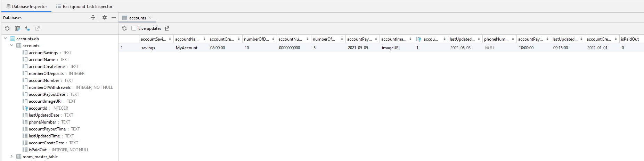
Task: Select lastUpdatedTime column in the tree
Action: coord(44,136)
